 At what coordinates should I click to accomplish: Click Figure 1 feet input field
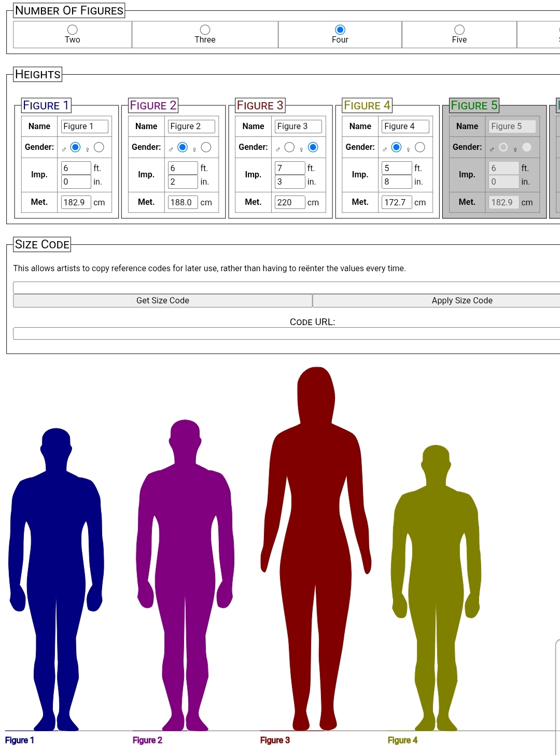point(76,168)
